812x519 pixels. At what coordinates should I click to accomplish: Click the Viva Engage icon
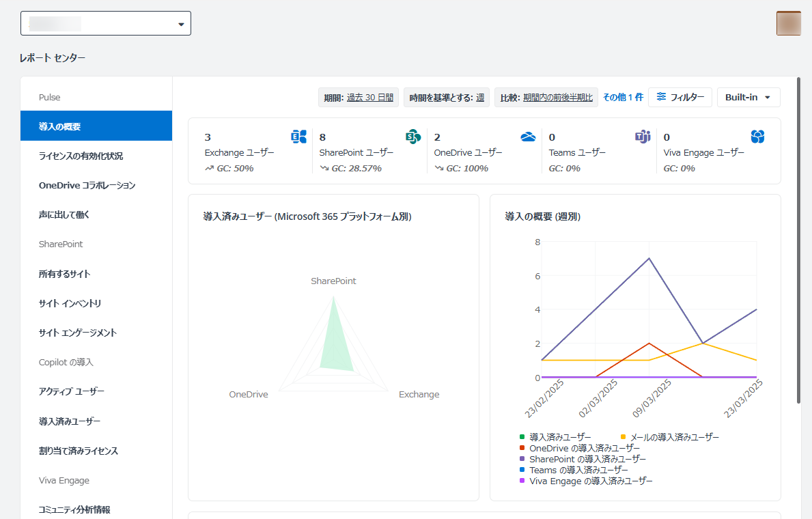coord(757,137)
